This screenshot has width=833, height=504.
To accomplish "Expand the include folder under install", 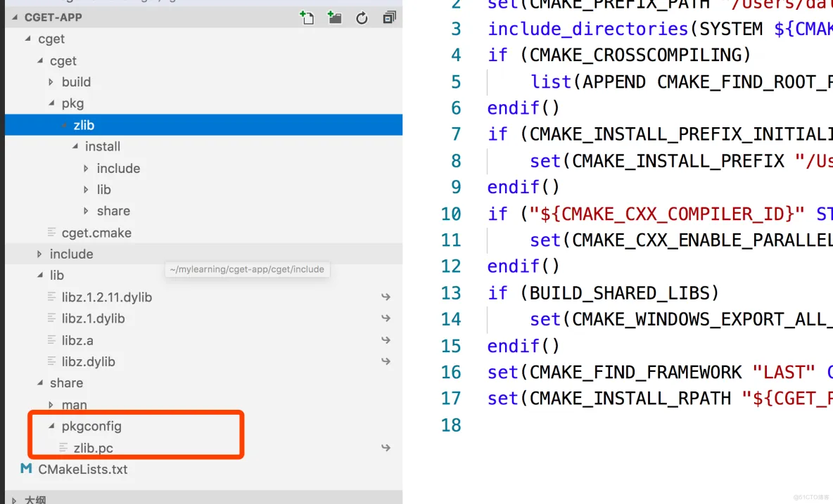I will 86,168.
